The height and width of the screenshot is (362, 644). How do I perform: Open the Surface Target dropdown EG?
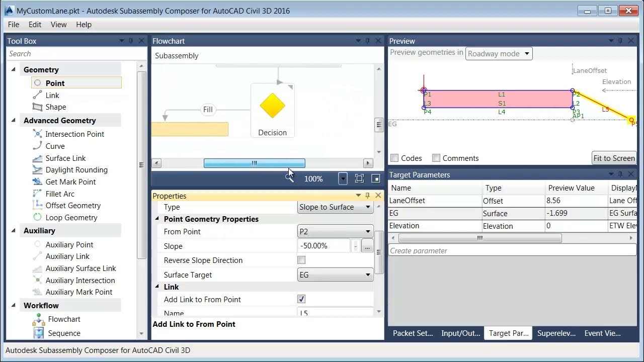point(335,275)
